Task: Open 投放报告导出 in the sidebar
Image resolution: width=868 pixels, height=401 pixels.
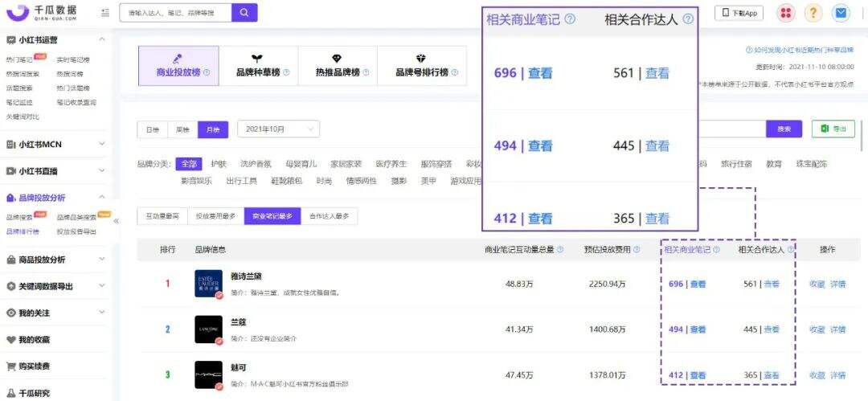Action: [x=76, y=231]
